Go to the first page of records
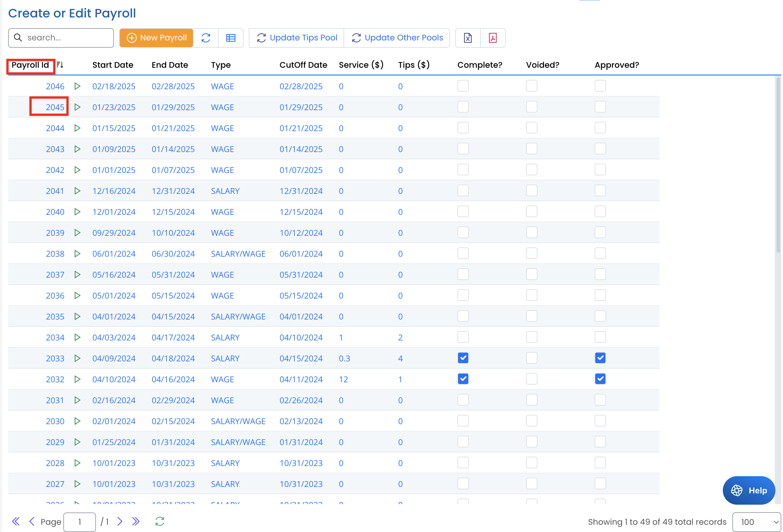783x532 pixels. click(x=15, y=522)
